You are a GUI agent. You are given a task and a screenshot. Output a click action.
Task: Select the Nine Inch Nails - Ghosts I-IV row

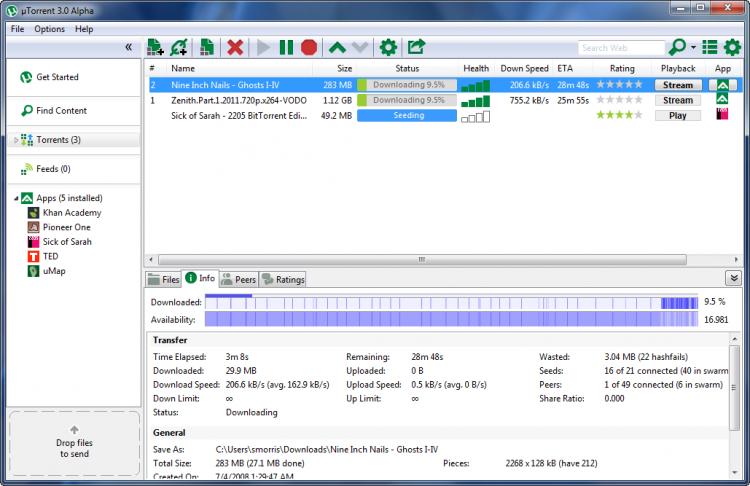tap(445, 85)
